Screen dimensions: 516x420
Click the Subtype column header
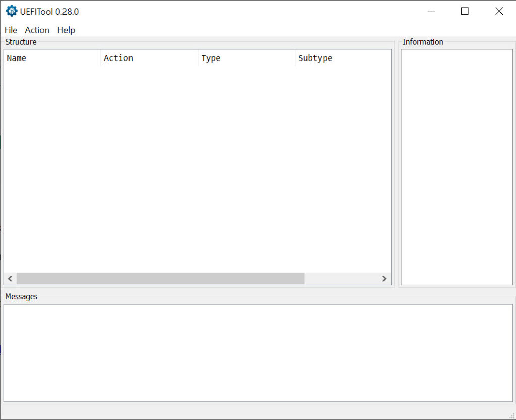pyautogui.click(x=343, y=58)
